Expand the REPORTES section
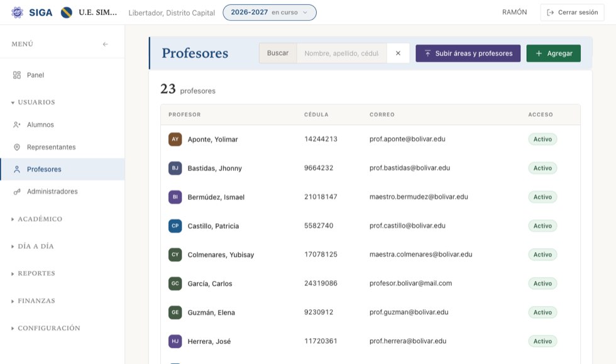This screenshot has width=616, height=364. 33,273
